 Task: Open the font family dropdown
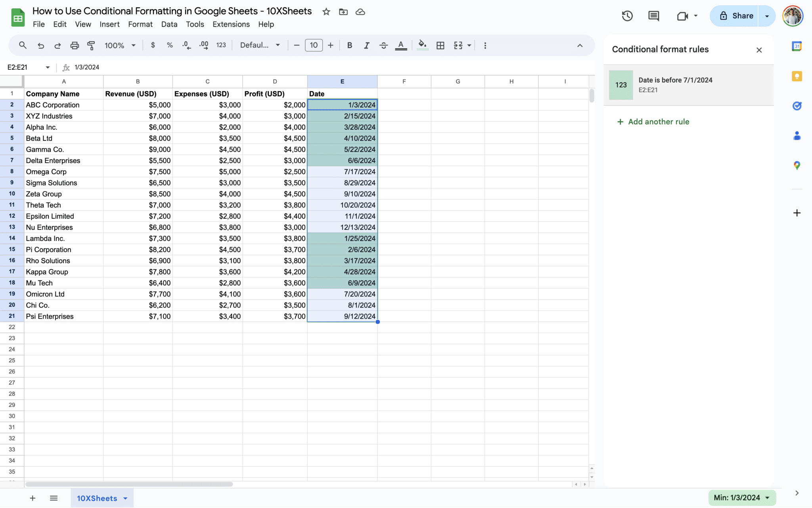pyautogui.click(x=260, y=45)
